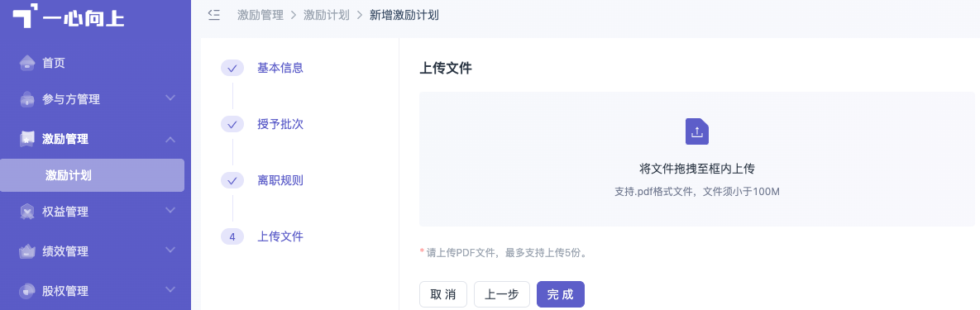
Task: Click the sidebar collapse icon beside breadcrumb
Action: tap(214, 15)
